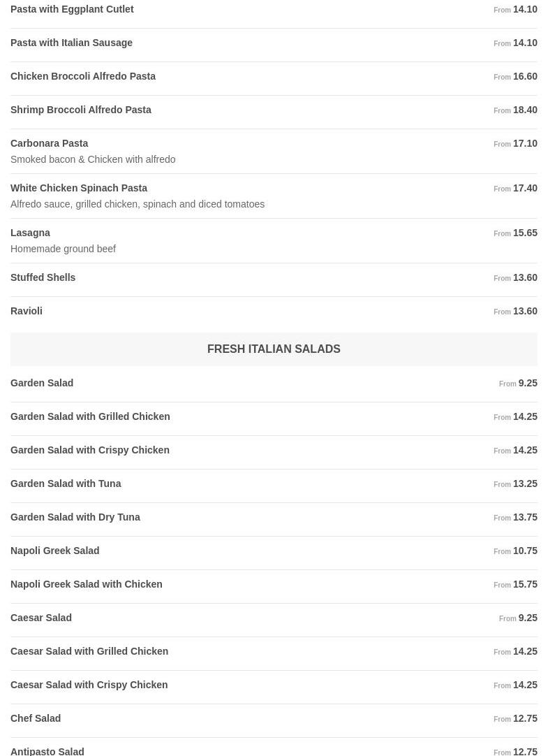This screenshot has width=548, height=756.
Task: Open Garden Salad with Grilled Chicken
Action: point(90,417)
